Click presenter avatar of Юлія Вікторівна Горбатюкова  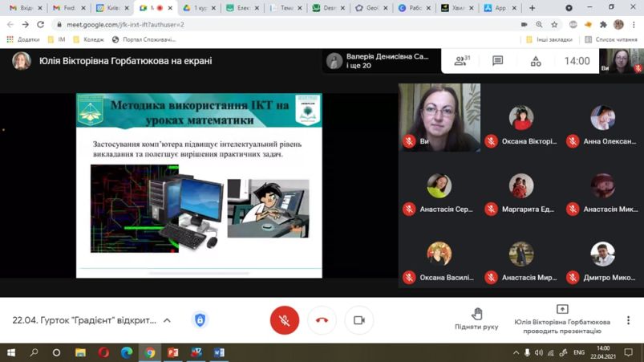[22, 61]
